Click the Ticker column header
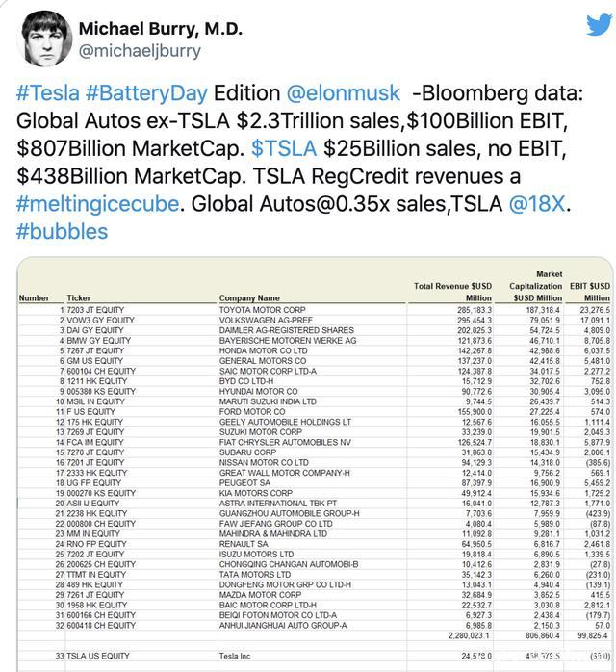This screenshot has width=616, height=672. tap(79, 298)
